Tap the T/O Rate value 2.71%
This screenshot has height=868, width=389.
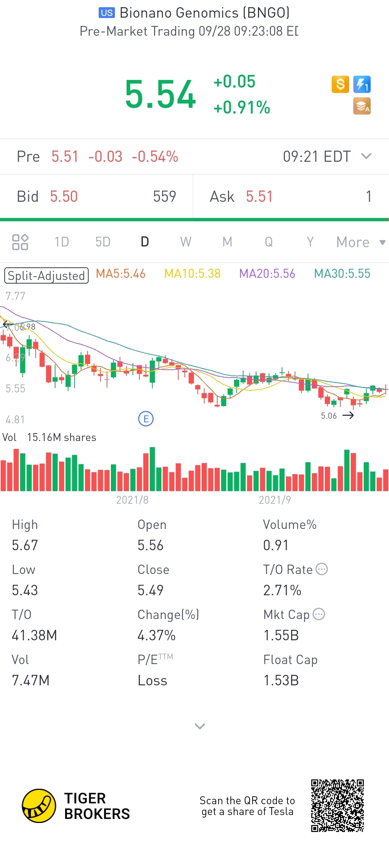(282, 590)
